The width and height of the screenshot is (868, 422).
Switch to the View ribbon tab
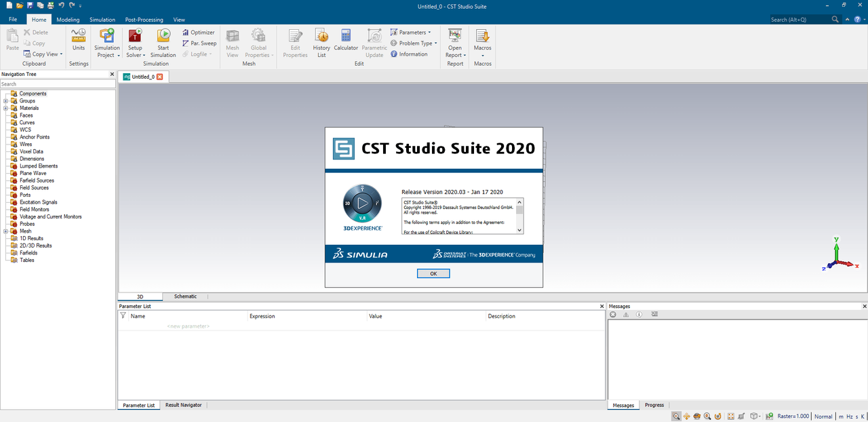coord(179,20)
